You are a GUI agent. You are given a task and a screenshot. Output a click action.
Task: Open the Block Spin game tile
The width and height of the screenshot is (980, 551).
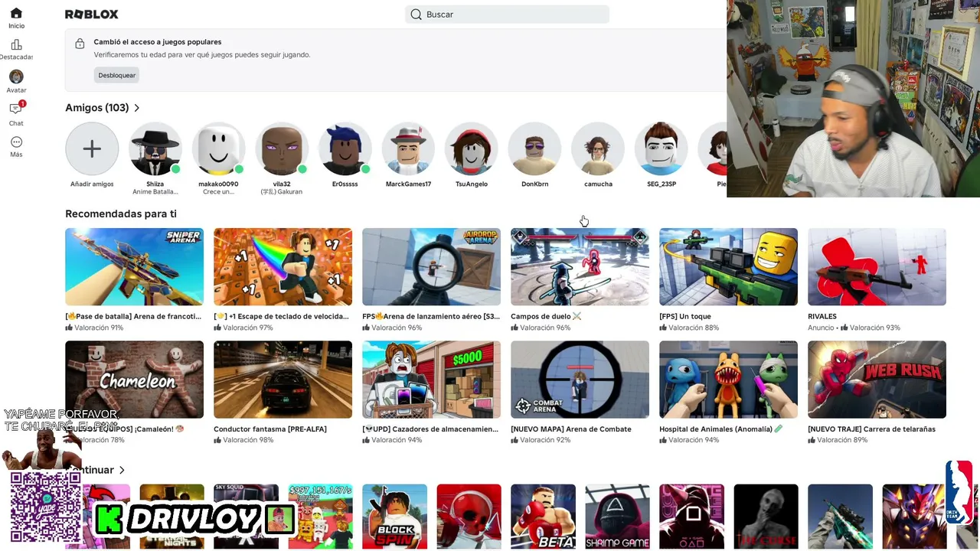(394, 517)
